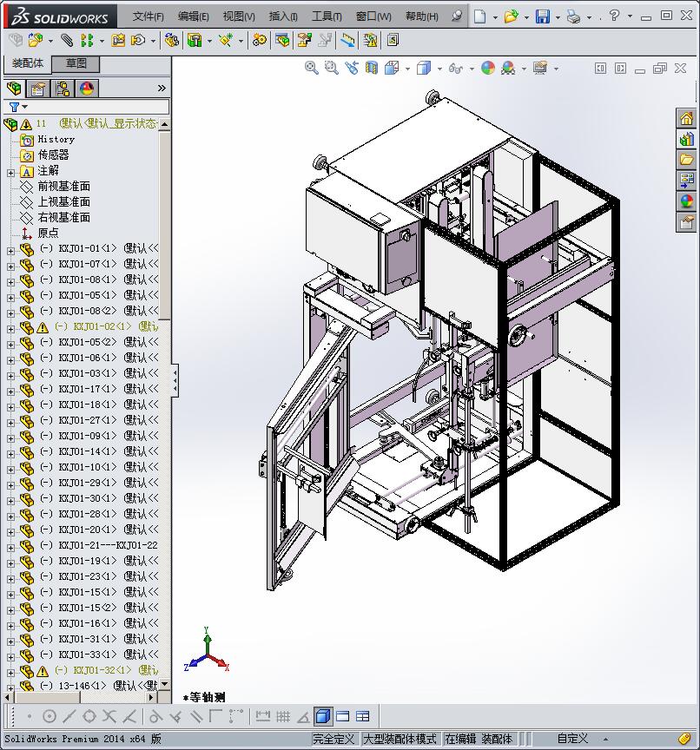700x750 pixels.
Task: Open the Save button dropdown arrow
Action: click(x=558, y=17)
